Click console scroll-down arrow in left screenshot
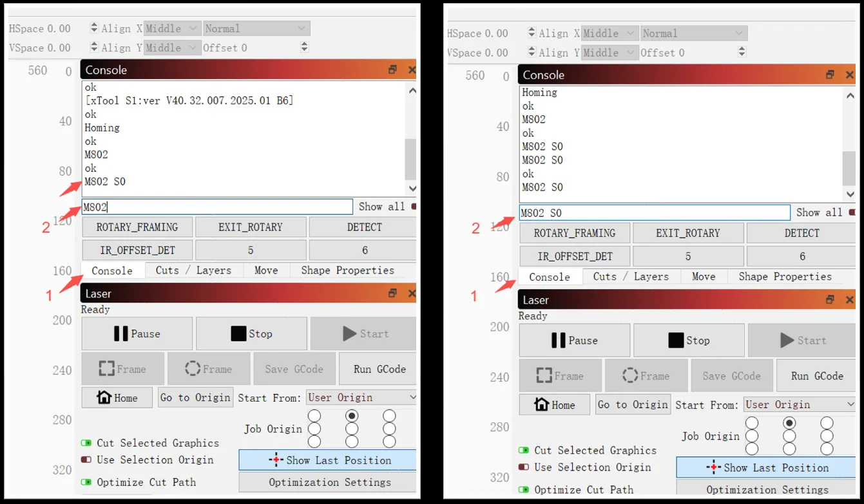Viewport: 864px width, 504px height. click(412, 189)
